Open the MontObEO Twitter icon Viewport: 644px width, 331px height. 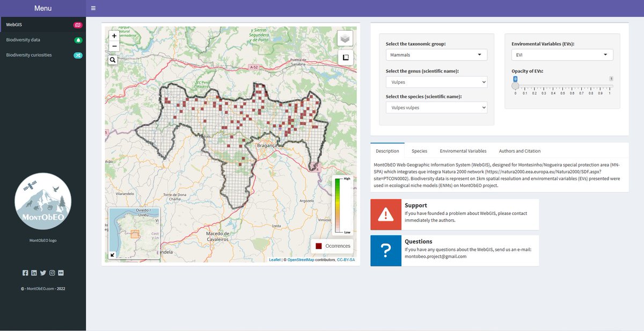[43, 273]
